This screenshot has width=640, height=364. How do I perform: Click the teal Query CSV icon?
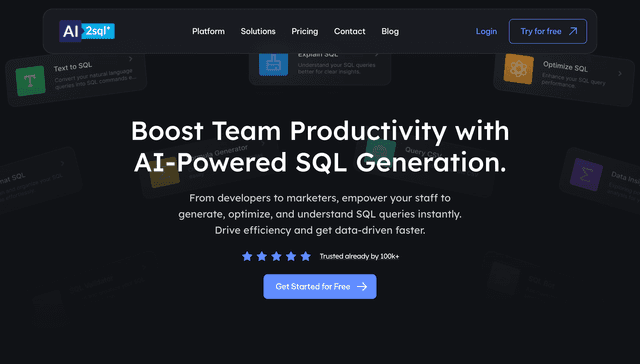click(x=380, y=149)
